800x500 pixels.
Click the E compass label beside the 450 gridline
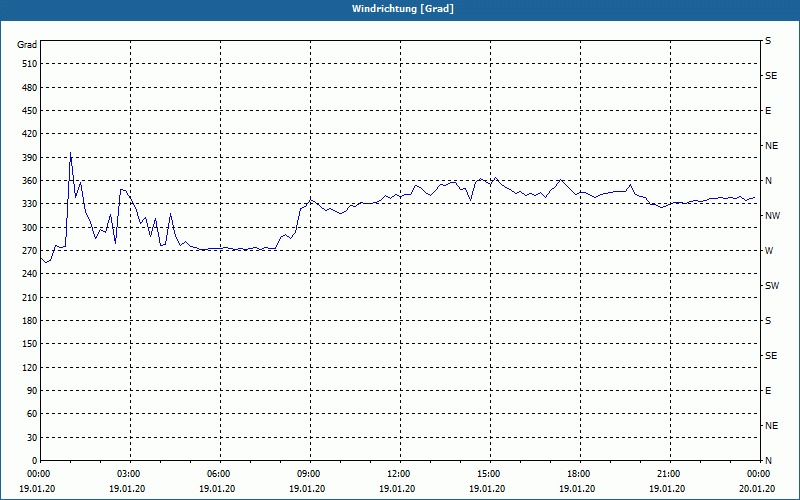tap(768, 111)
